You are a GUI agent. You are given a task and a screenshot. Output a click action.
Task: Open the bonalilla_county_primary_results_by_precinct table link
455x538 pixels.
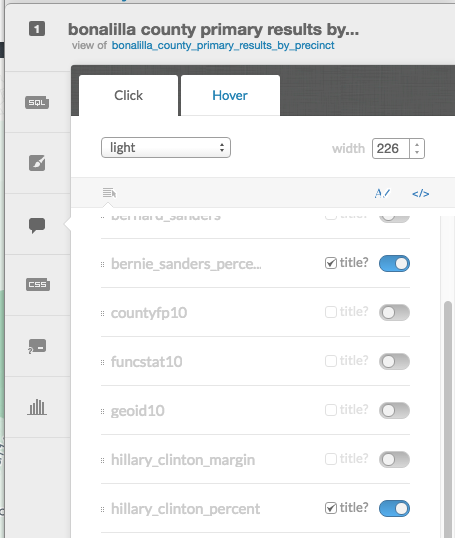(223, 45)
